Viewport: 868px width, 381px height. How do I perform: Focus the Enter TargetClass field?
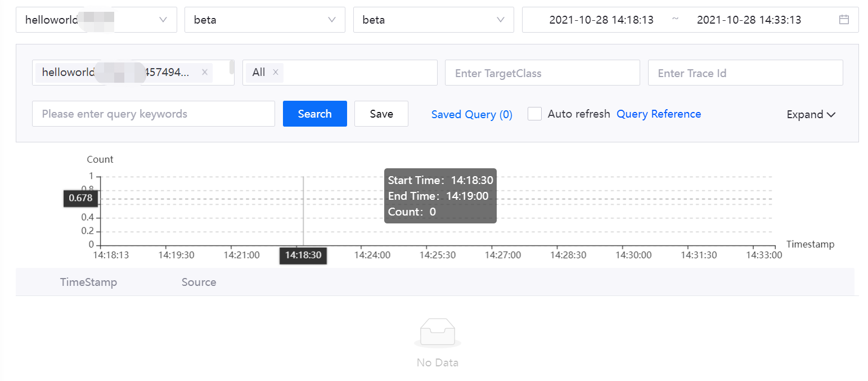pyautogui.click(x=542, y=73)
